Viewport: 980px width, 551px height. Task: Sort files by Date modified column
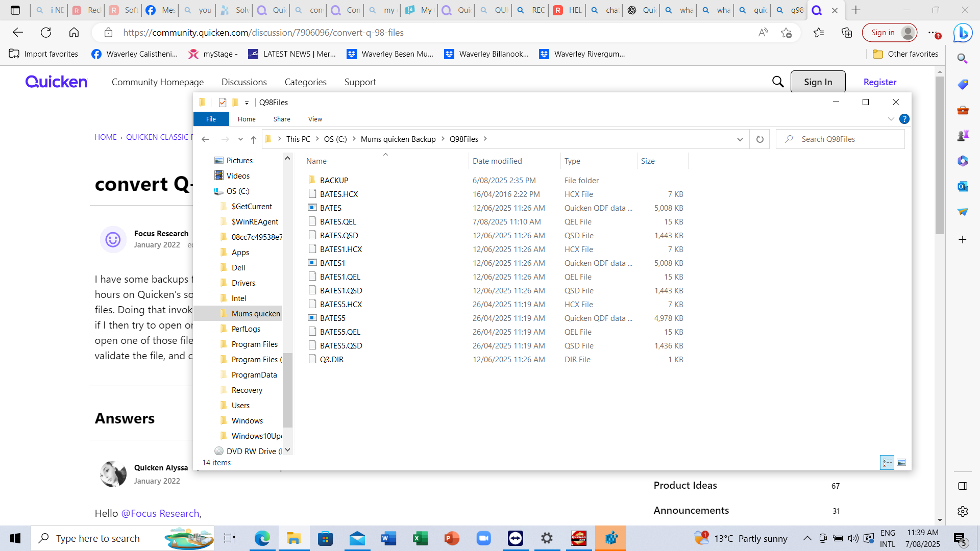click(497, 161)
